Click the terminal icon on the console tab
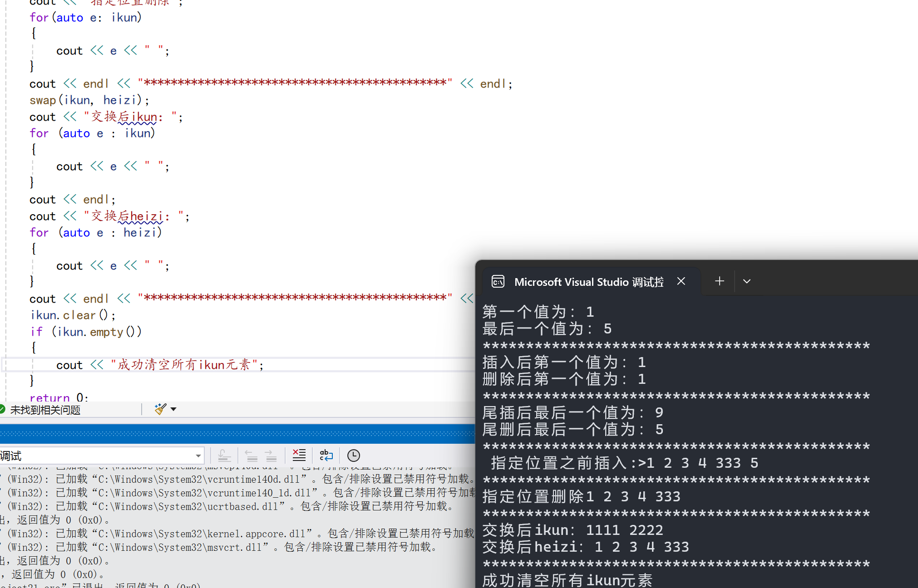The width and height of the screenshot is (918, 588). coord(498,282)
